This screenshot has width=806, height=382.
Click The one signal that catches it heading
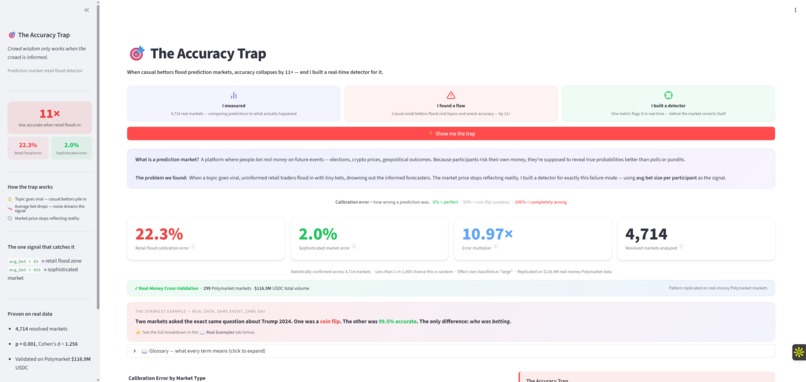pos(41,247)
